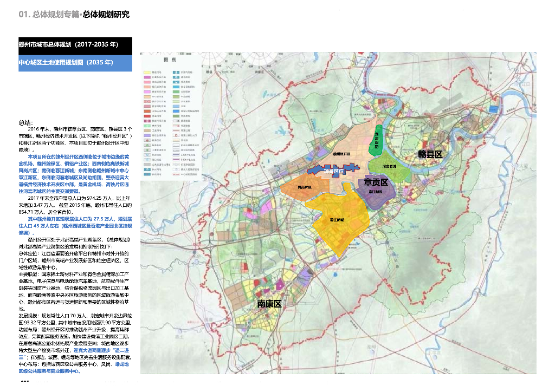Image resolution: width=555 pixels, height=392 pixels.
Task: Pick the yellow swatch at top of legend
Action: point(147,72)
